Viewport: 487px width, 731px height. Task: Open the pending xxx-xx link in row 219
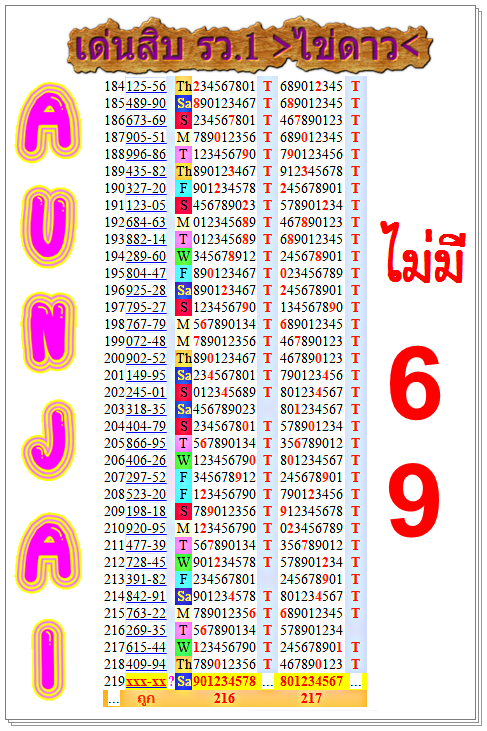pos(146,682)
